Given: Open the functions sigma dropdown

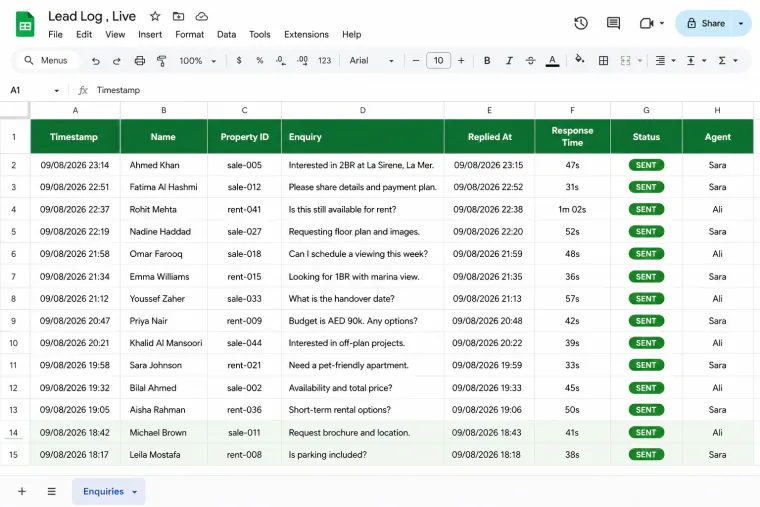Looking at the screenshot, I should (x=728, y=61).
